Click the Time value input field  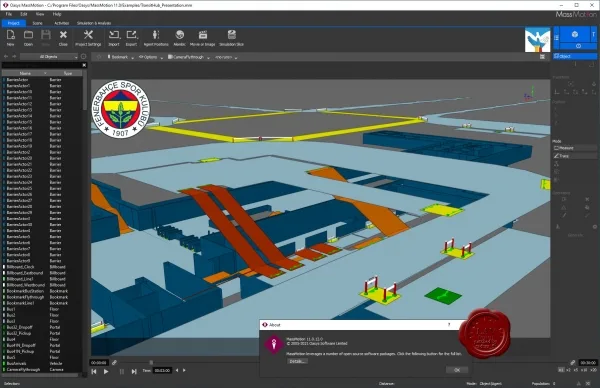162,370
